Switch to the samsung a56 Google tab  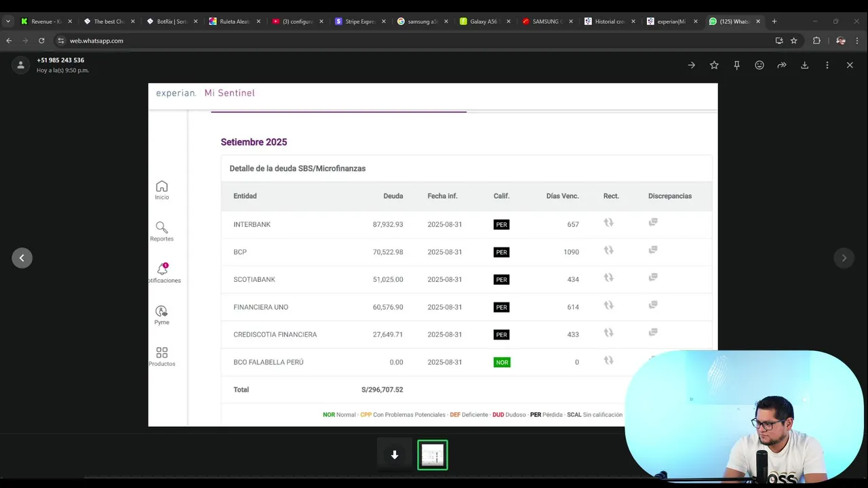tap(422, 22)
